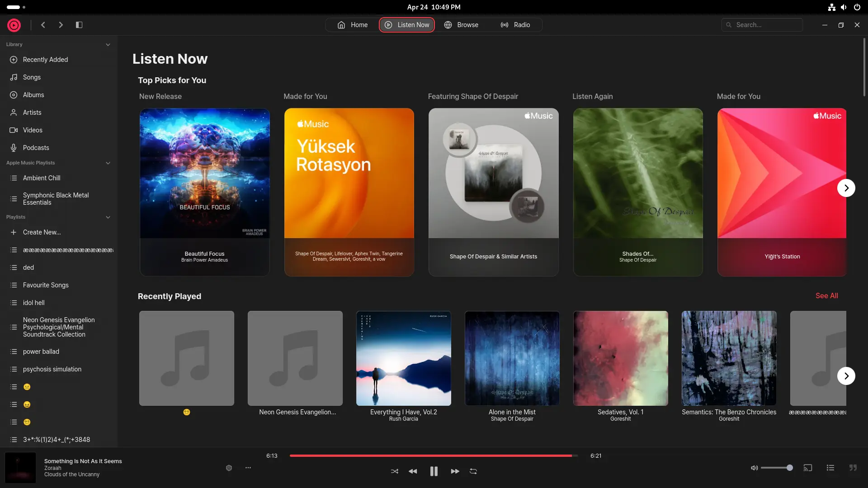This screenshot has height=488, width=868.
Task: Navigate back with the back arrow
Action: (x=43, y=25)
